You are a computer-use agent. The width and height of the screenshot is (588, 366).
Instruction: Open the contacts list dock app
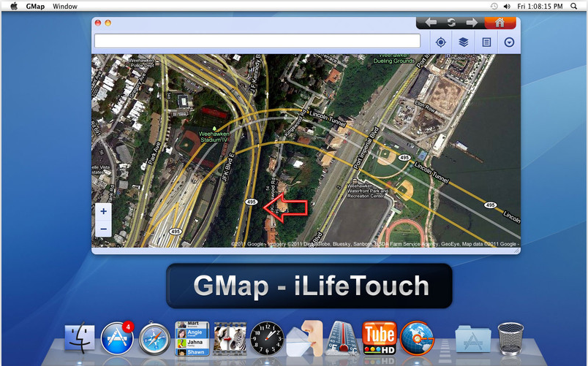pyautogui.click(x=192, y=338)
